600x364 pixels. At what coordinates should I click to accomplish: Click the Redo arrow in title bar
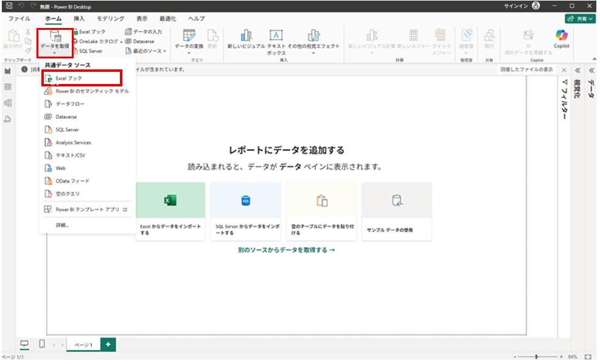click(x=33, y=5)
